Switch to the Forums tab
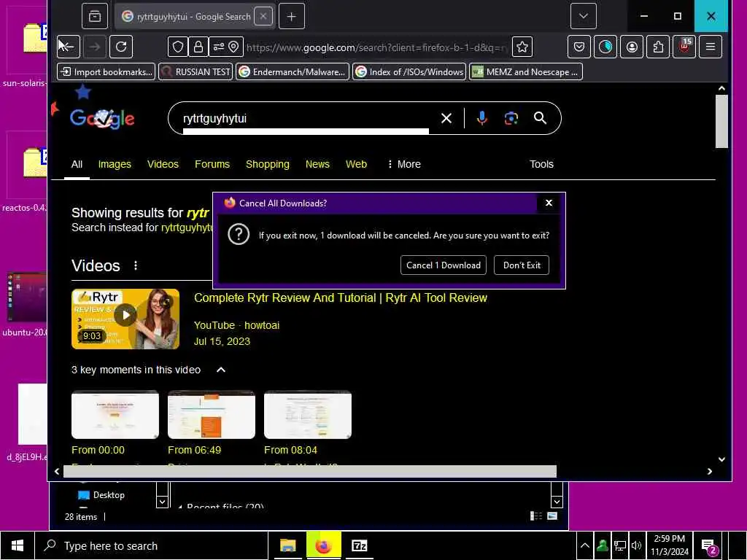The image size is (747, 560). coord(212,164)
